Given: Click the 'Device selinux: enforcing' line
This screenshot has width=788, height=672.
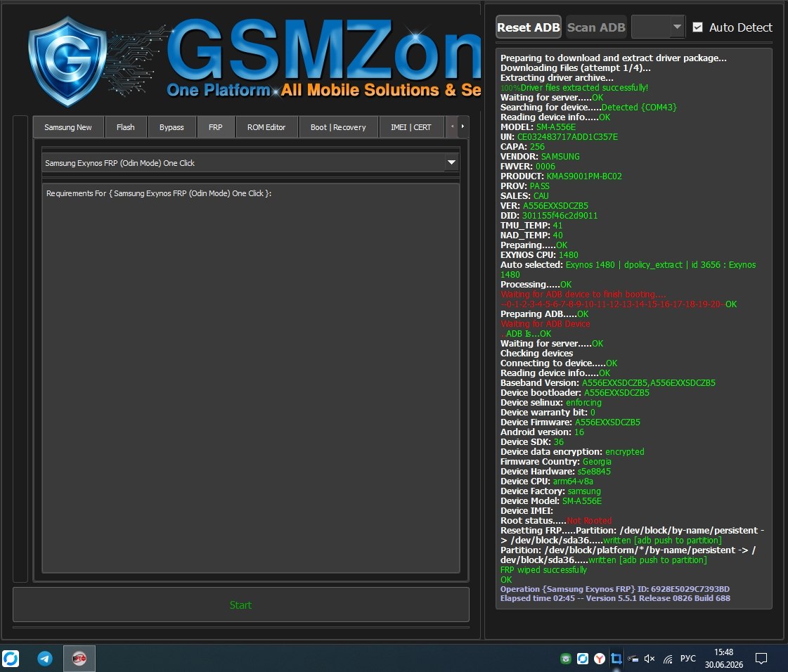Looking at the screenshot, I should [x=551, y=402].
